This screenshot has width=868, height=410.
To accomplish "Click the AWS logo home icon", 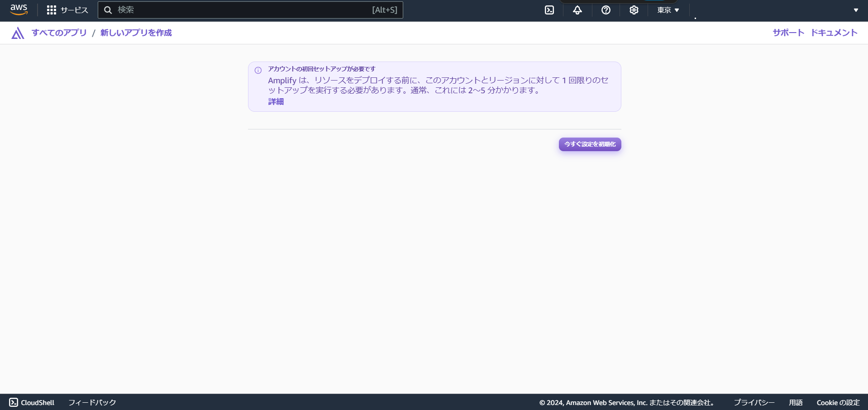I will 19,10.
